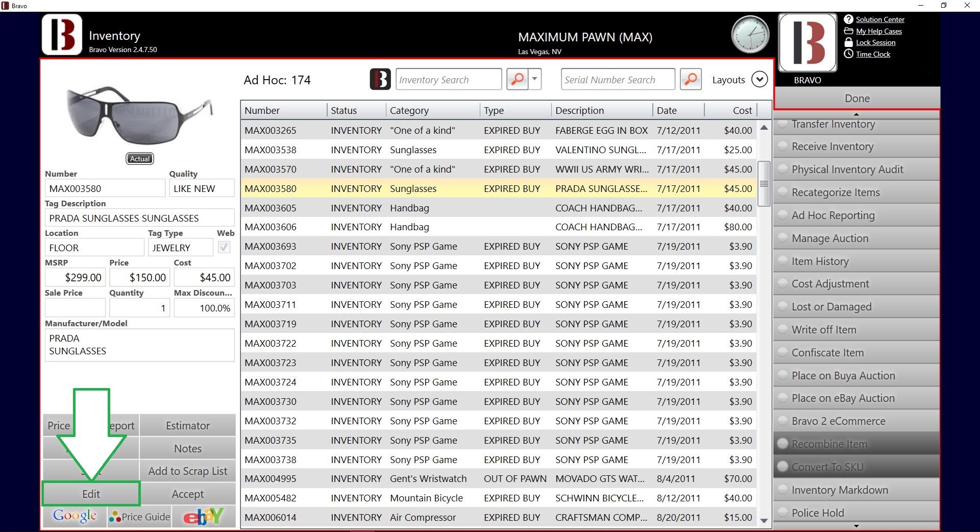
Task: Click the My Help Cases folder icon
Action: [x=848, y=31]
